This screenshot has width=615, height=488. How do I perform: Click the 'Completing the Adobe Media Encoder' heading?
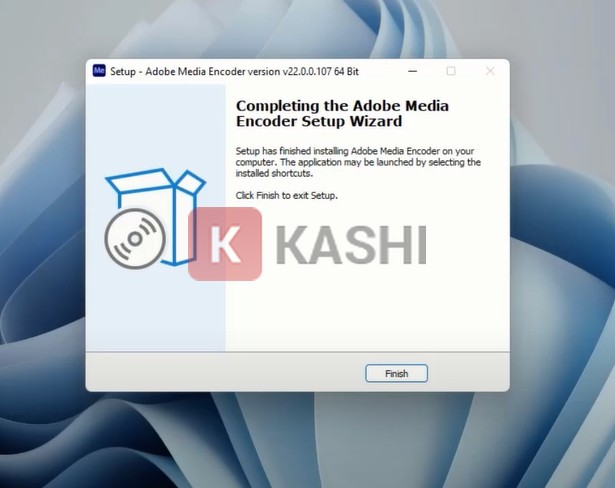[x=342, y=113]
